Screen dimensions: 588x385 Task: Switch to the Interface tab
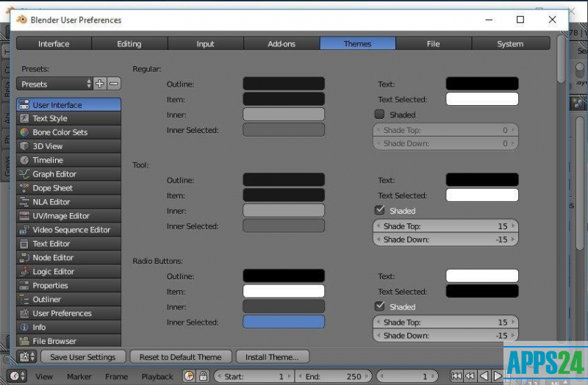click(54, 43)
